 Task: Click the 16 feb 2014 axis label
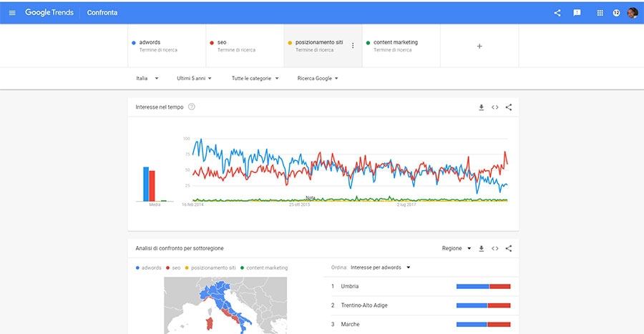tap(192, 205)
